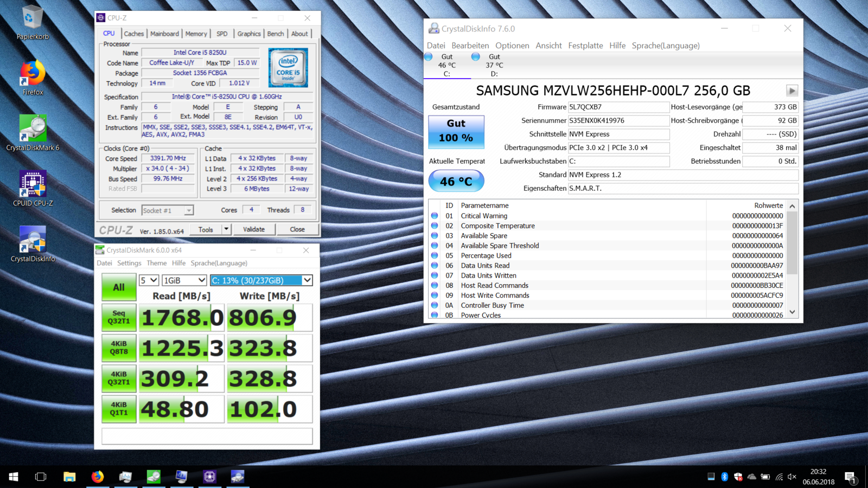
Task: Open the Festplatte menu in CrystalDiskInfo
Action: [x=585, y=46]
